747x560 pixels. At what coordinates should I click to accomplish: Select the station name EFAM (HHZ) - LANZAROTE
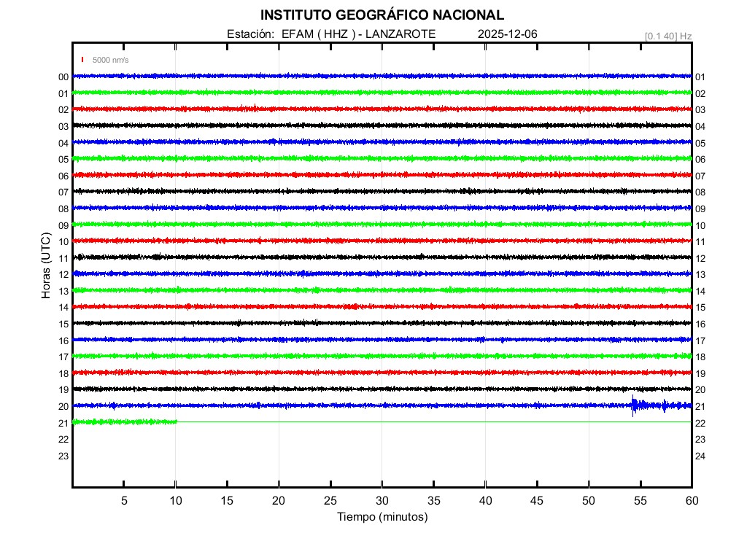pyautogui.click(x=358, y=34)
